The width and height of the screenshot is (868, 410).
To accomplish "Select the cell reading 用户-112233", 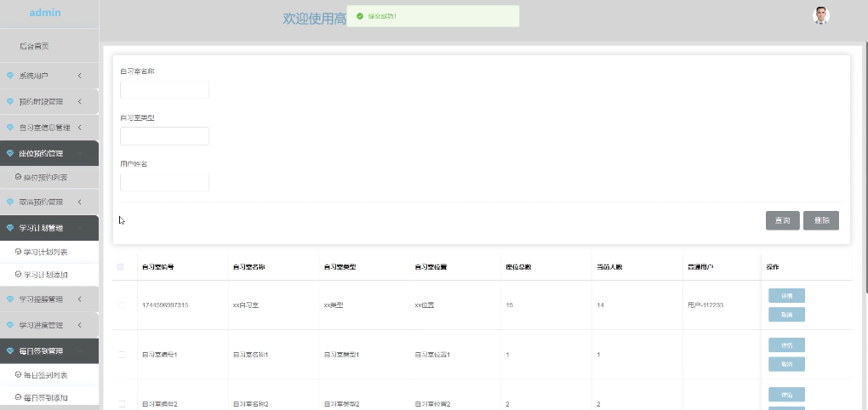I will 705,305.
